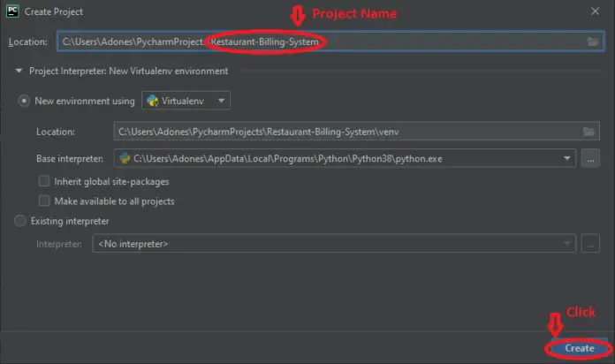The height and width of the screenshot is (364, 615).
Task: Click the Inherit global site-packages label
Action: 111,182
